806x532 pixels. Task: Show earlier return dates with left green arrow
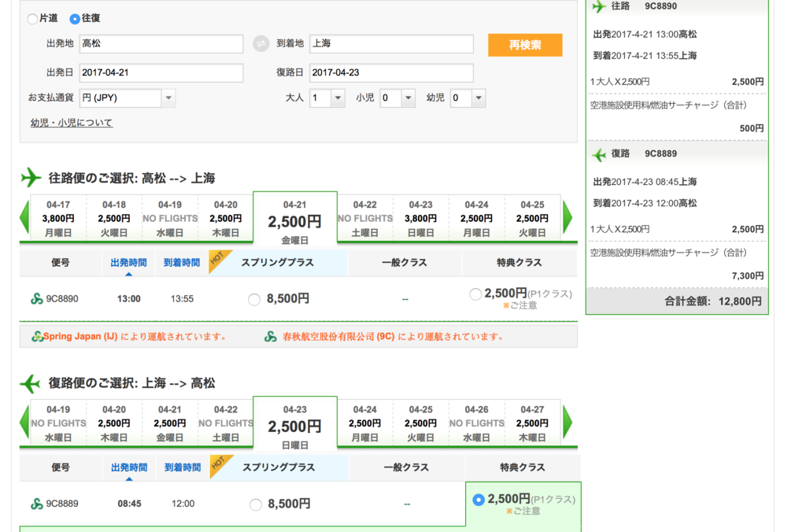pos(24,423)
